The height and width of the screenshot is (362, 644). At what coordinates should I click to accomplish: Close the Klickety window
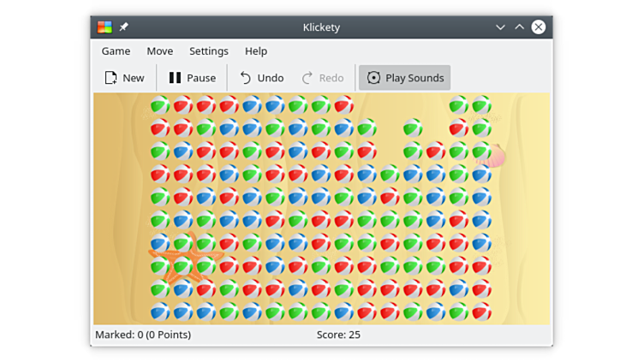point(539,27)
